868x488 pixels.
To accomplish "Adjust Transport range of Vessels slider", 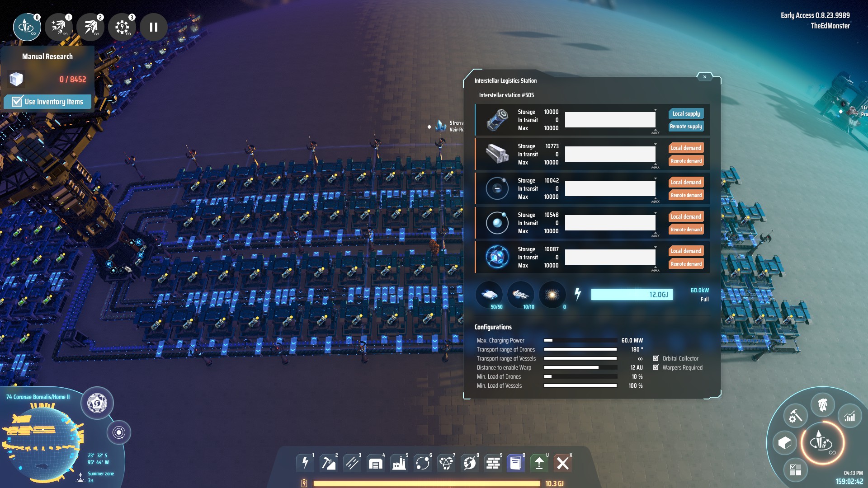I will [580, 358].
